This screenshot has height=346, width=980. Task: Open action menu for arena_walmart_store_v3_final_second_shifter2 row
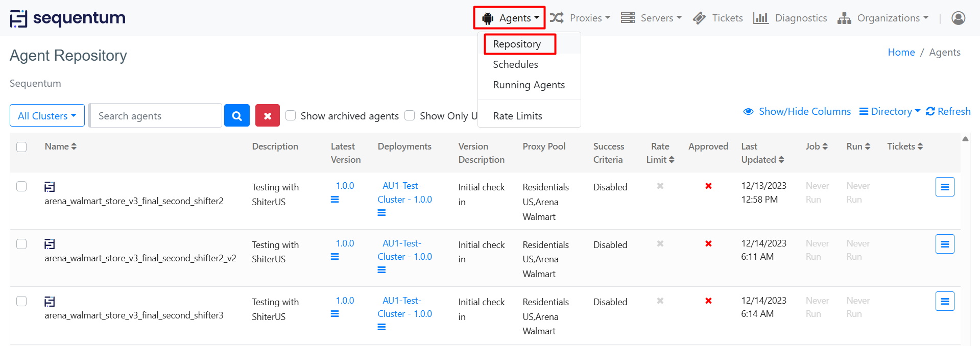click(944, 187)
